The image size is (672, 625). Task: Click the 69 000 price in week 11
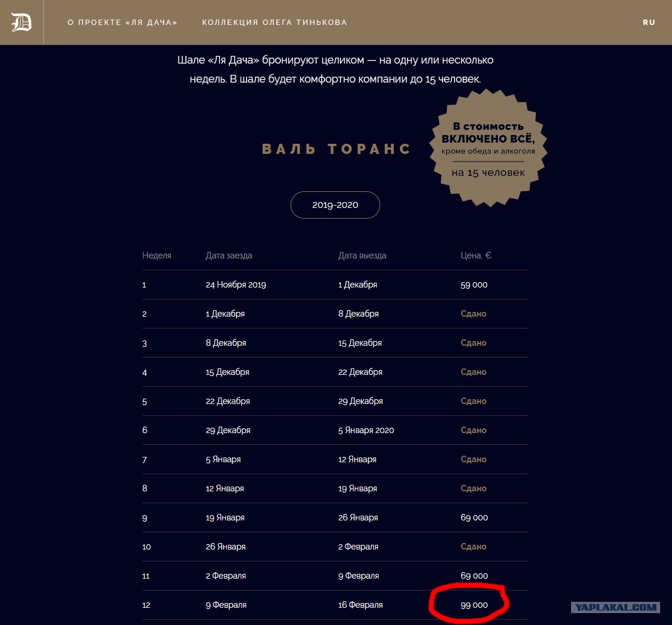pos(474,576)
